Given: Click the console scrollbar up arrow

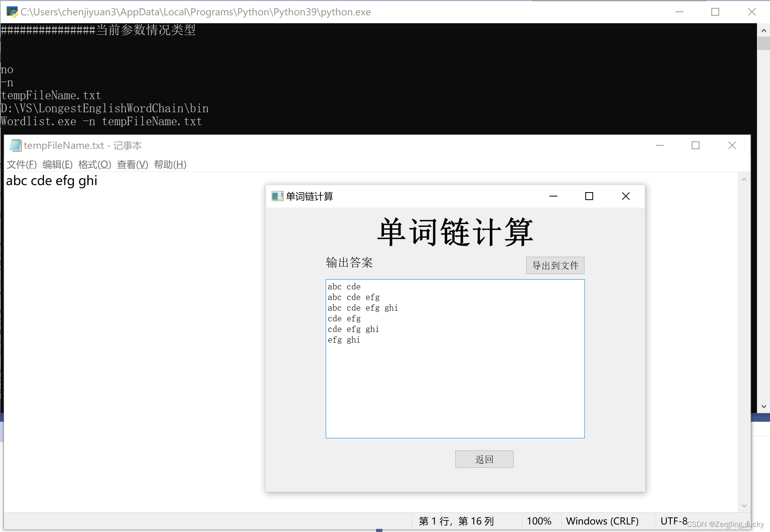Looking at the screenshot, I should tap(763, 30).
